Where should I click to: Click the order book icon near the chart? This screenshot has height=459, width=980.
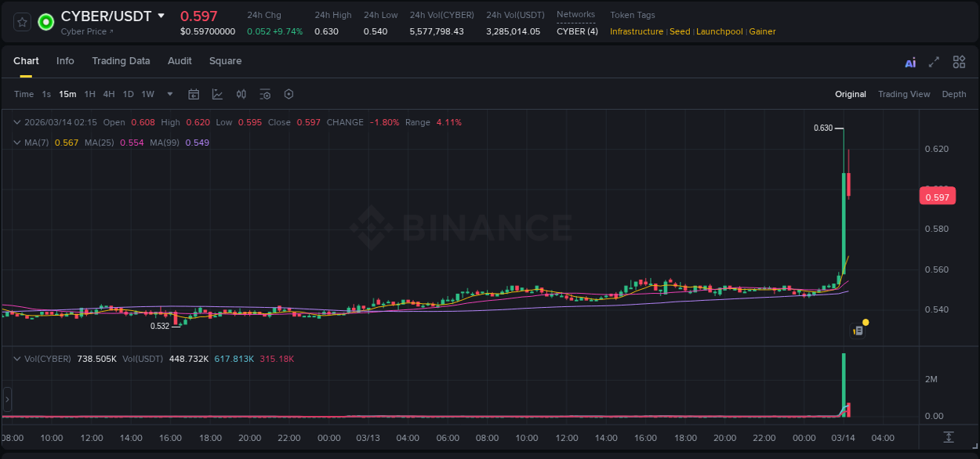tap(857, 330)
